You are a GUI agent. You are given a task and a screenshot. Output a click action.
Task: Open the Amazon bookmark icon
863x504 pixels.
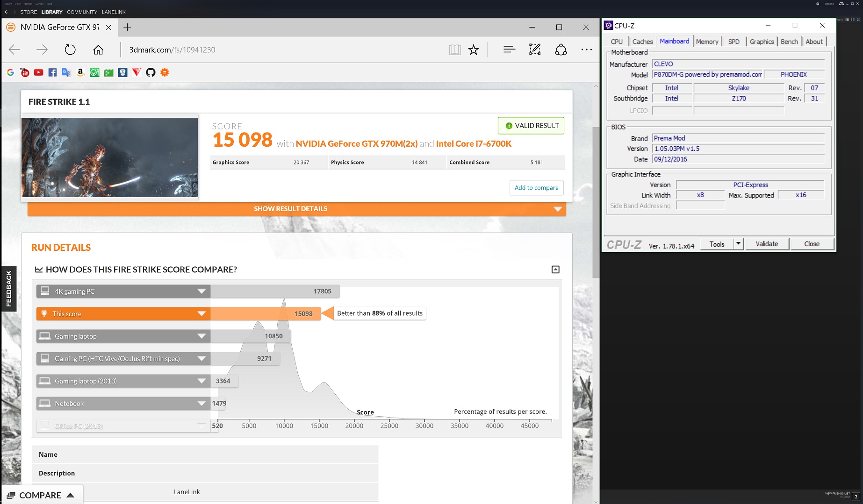click(x=80, y=72)
